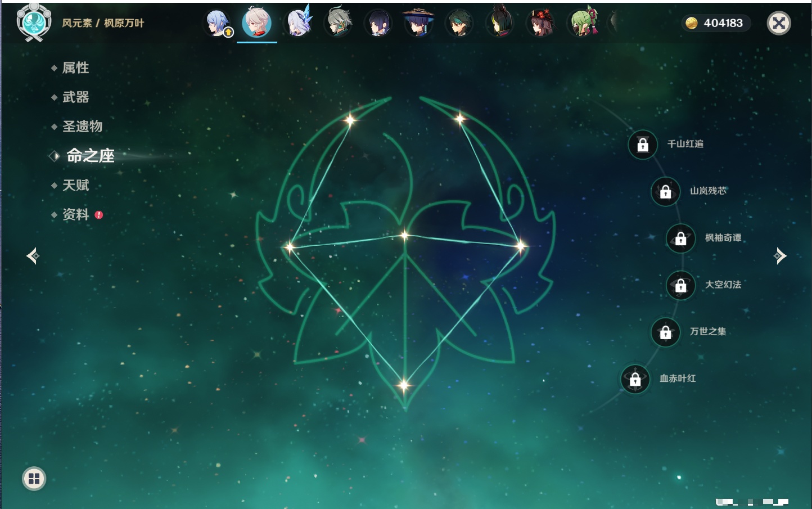Click the lock icon beside 血赤叶红
The width and height of the screenshot is (812, 509).
click(635, 379)
